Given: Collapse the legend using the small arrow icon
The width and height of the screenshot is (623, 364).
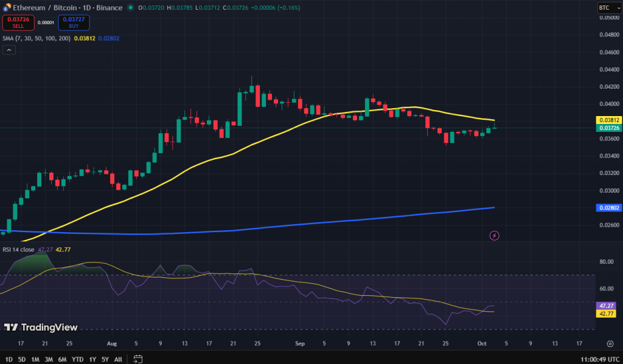Looking at the screenshot, I should (x=9, y=49).
